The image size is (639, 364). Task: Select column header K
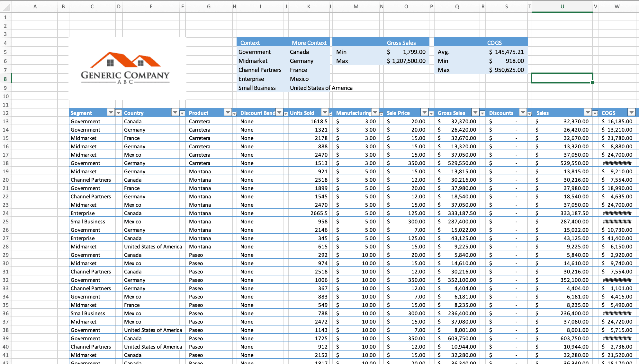pyautogui.click(x=309, y=6)
